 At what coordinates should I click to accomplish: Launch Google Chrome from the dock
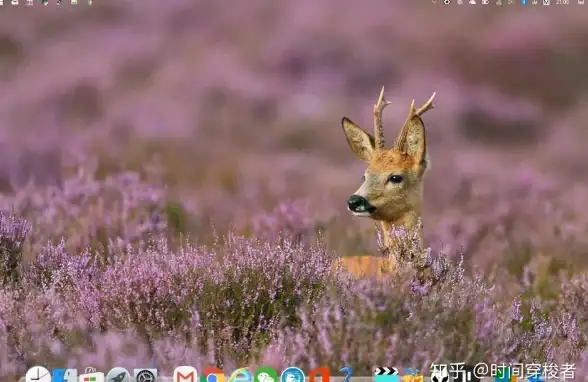tap(212, 375)
